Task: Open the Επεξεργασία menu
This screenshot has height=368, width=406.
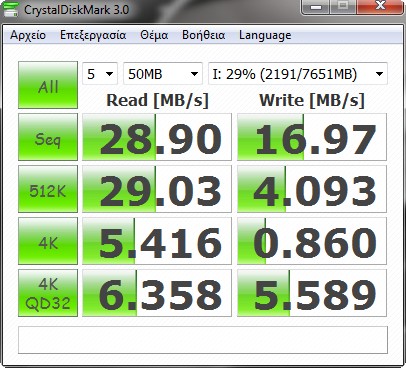Action: (x=93, y=35)
